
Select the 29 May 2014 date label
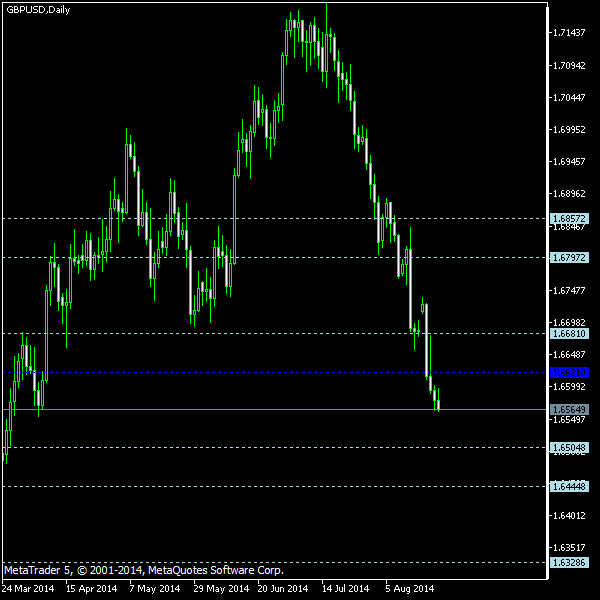[221, 589]
